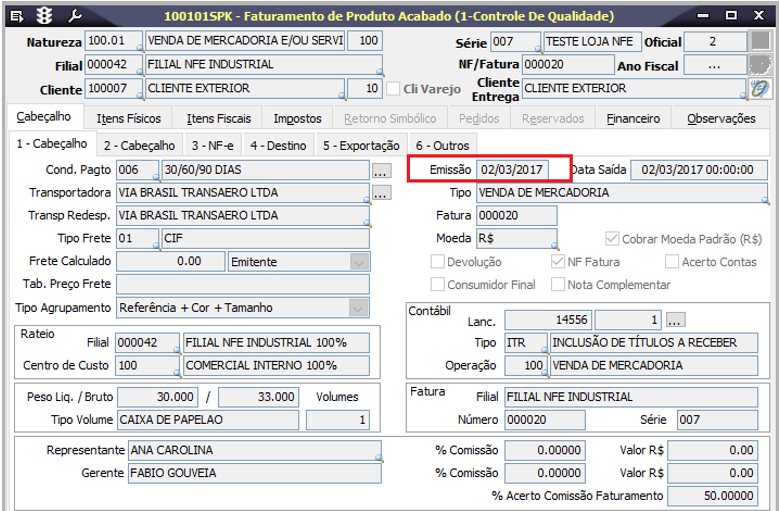Screen dimensions: 780x511
Task: Click the globe icon beside Cliente Entrega
Action: (760, 89)
